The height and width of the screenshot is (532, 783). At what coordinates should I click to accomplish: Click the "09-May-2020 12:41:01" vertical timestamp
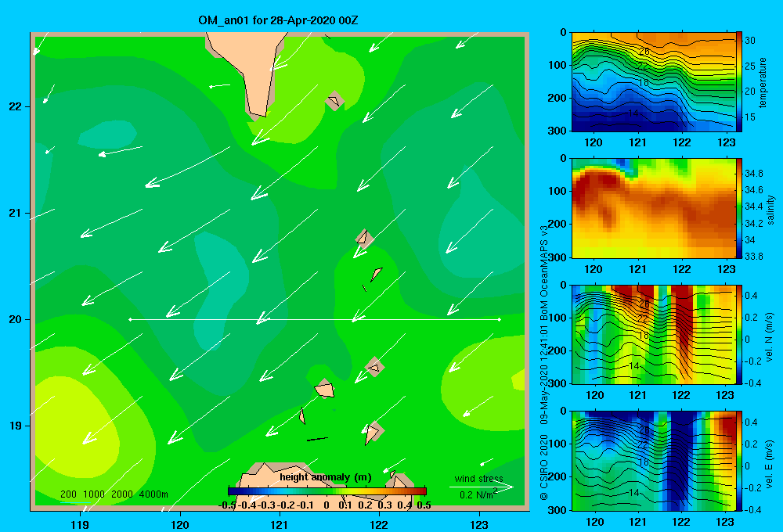(x=544, y=376)
